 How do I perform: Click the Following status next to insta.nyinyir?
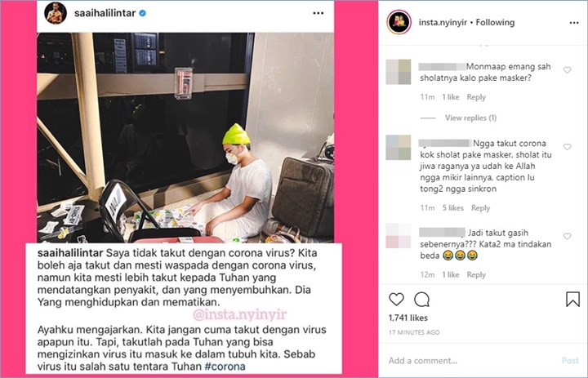pyautogui.click(x=495, y=23)
